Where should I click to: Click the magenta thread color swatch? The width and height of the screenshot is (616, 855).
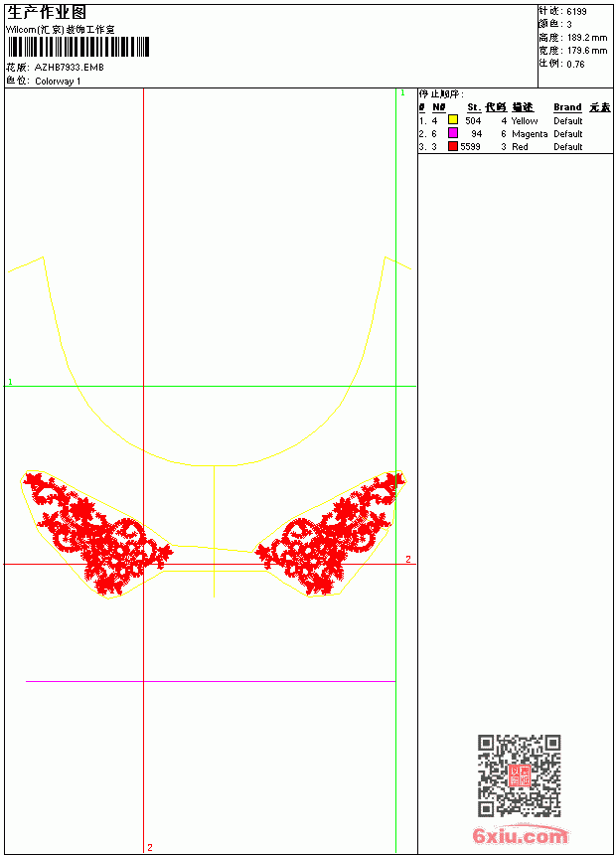[x=452, y=132]
